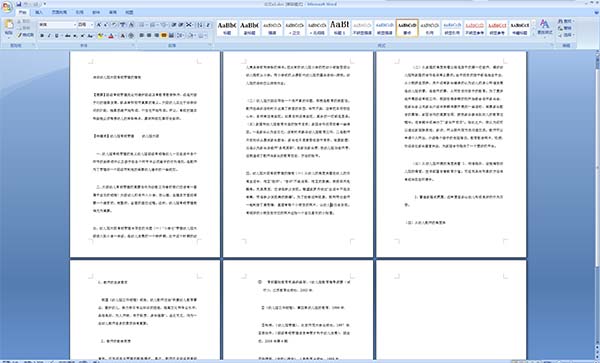Apply the AaBb Heading 1 large style

coord(339,28)
